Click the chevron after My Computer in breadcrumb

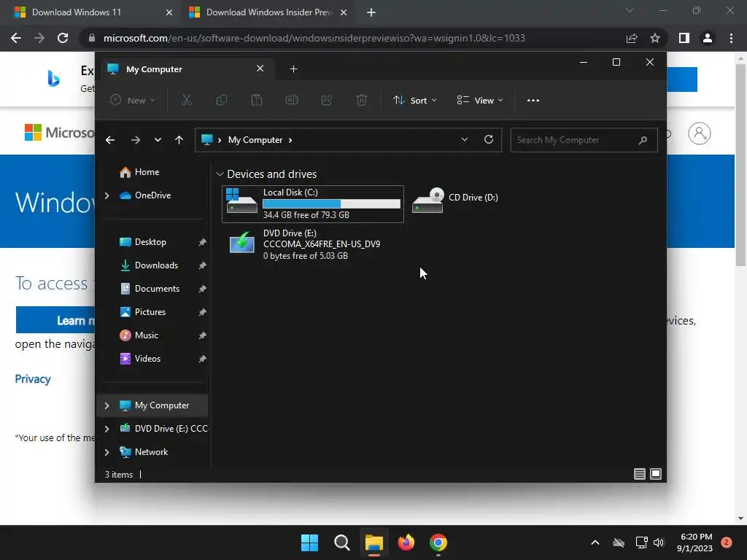(290, 140)
